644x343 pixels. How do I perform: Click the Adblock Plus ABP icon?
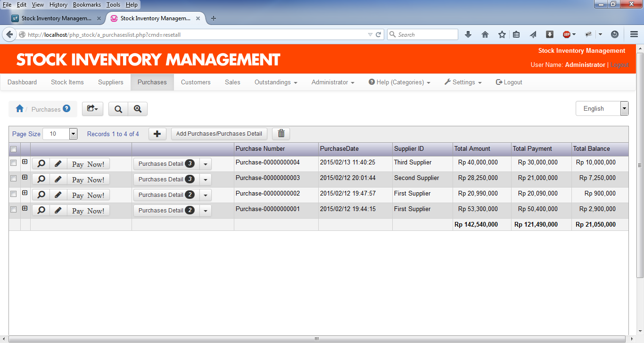[567, 34]
